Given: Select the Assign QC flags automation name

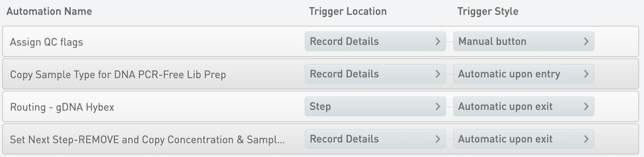Looking at the screenshot, I should point(47,42).
